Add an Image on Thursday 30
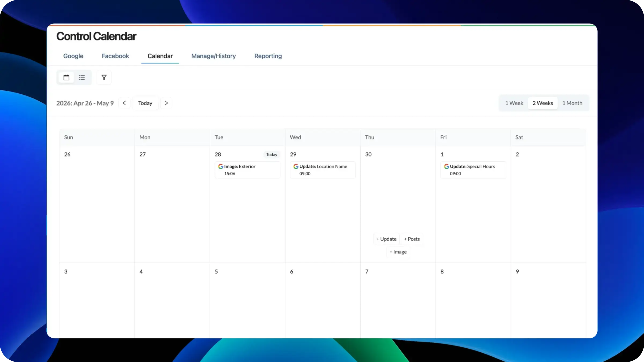This screenshot has height=362, width=644. [398, 252]
